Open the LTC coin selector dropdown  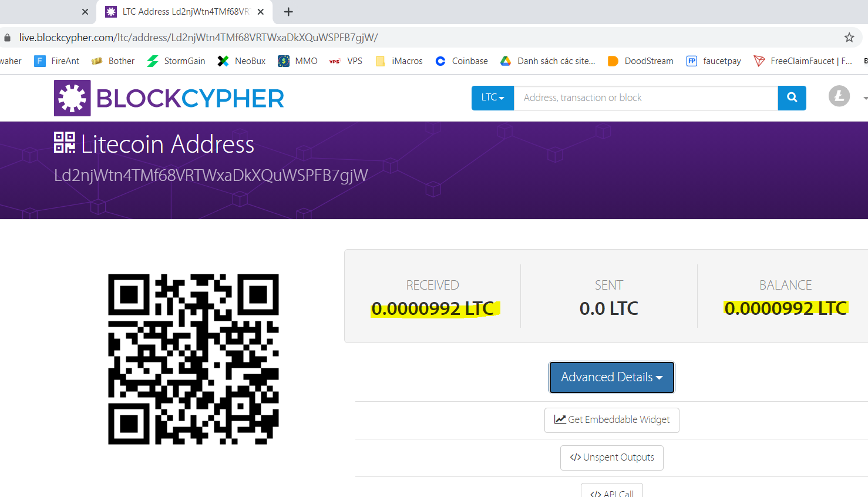tap(493, 98)
